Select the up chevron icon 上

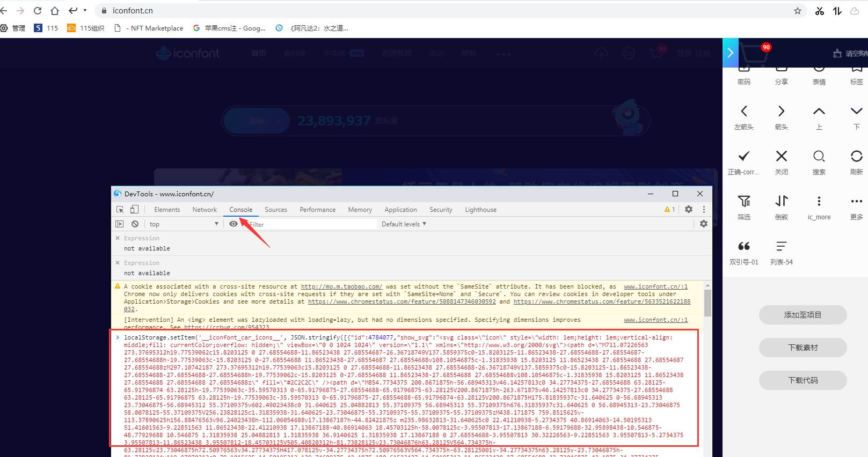819,111
